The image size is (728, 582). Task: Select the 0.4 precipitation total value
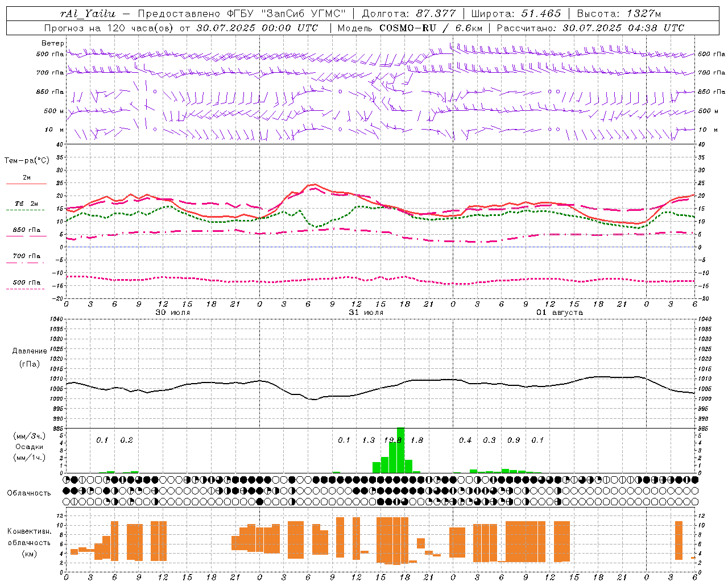(465, 440)
